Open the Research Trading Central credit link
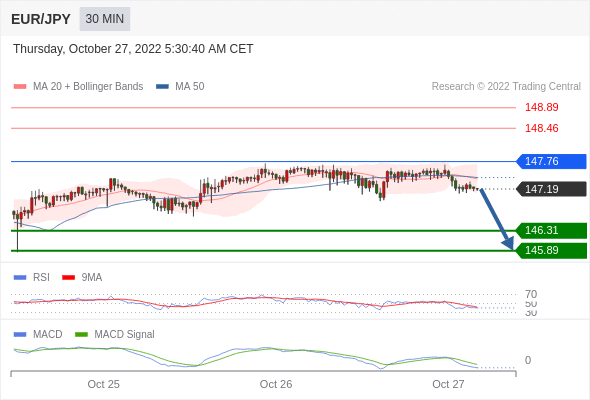 [506, 87]
